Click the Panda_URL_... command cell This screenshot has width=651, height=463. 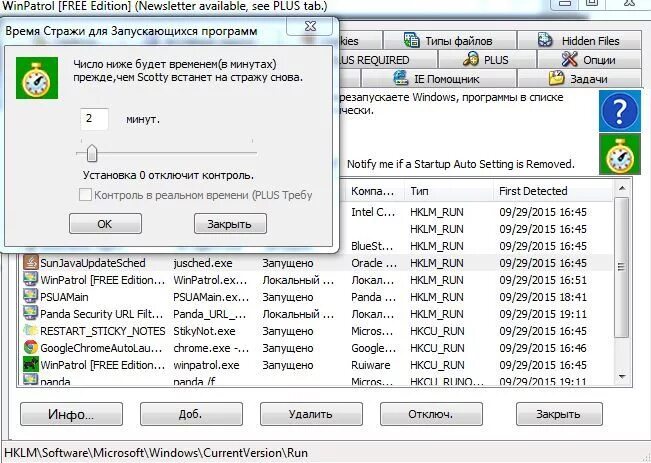pos(210,314)
